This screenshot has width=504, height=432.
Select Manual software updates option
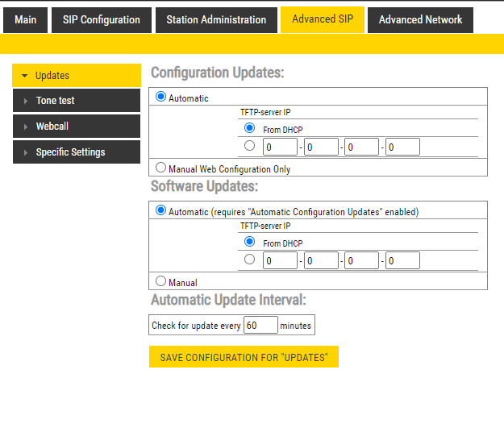[x=161, y=282]
